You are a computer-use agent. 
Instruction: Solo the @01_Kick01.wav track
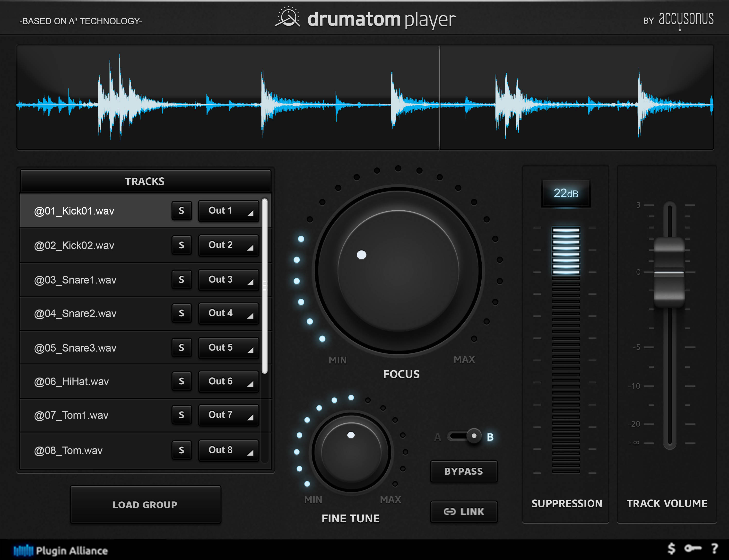click(182, 211)
